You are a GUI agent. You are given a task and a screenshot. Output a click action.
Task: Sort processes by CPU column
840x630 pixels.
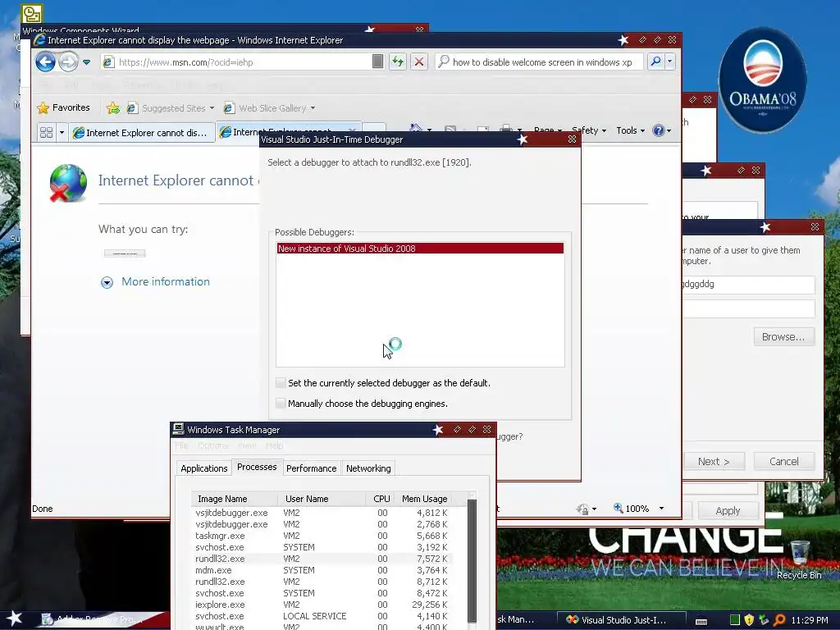[x=381, y=499]
